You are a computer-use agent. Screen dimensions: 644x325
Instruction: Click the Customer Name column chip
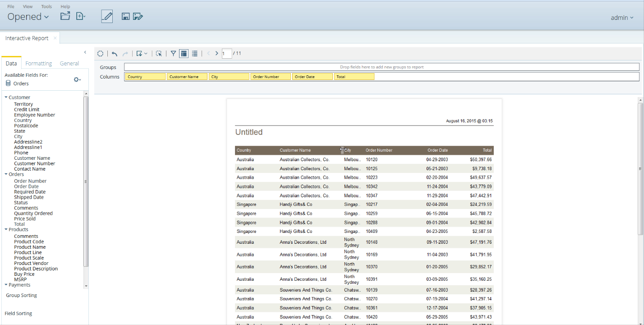tap(187, 77)
